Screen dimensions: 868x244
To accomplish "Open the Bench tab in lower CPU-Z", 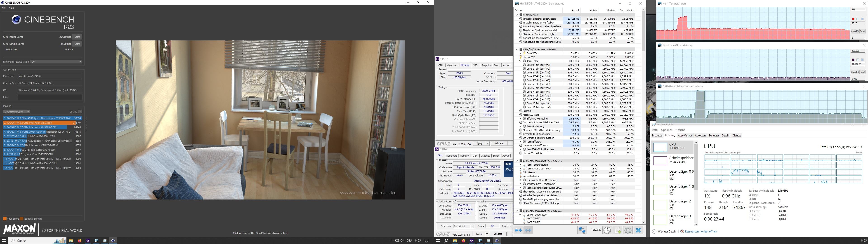I will point(496,156).
